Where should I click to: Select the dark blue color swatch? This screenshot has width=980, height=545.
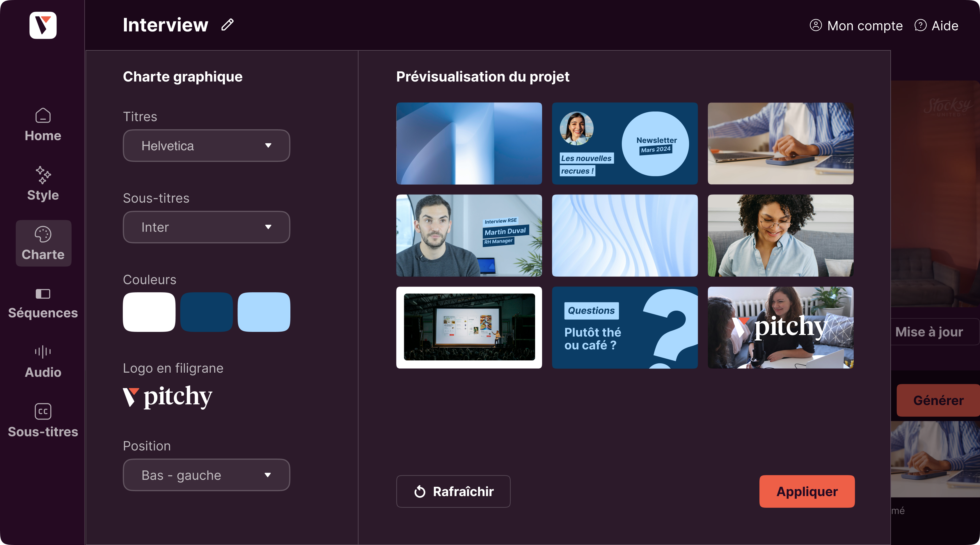[207, 312]
